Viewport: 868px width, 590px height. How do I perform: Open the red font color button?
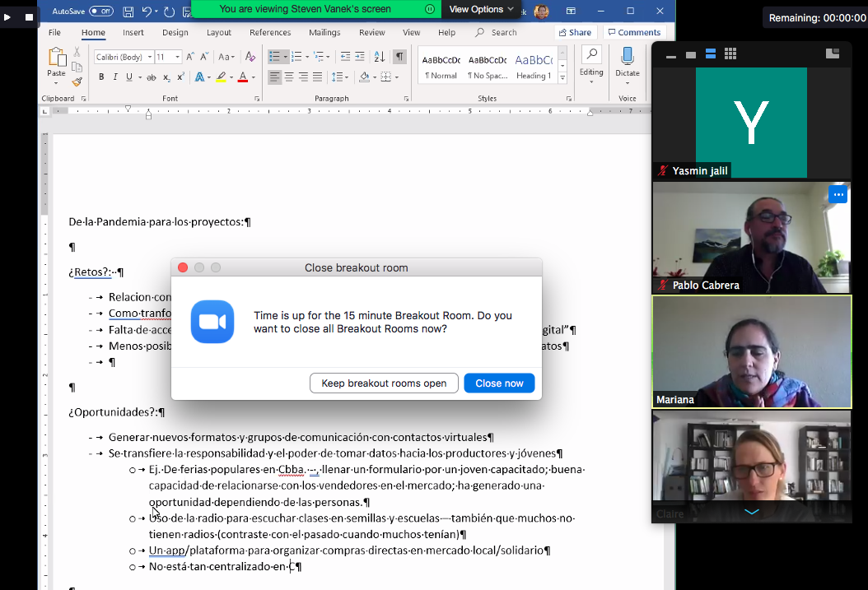coord(242,77)
